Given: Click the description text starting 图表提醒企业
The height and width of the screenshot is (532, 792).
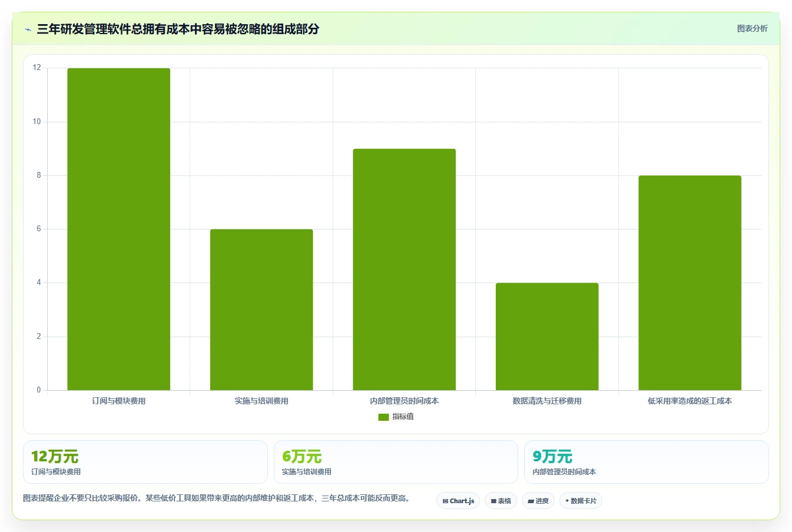Looking at the screenshot, I should 217,498.
